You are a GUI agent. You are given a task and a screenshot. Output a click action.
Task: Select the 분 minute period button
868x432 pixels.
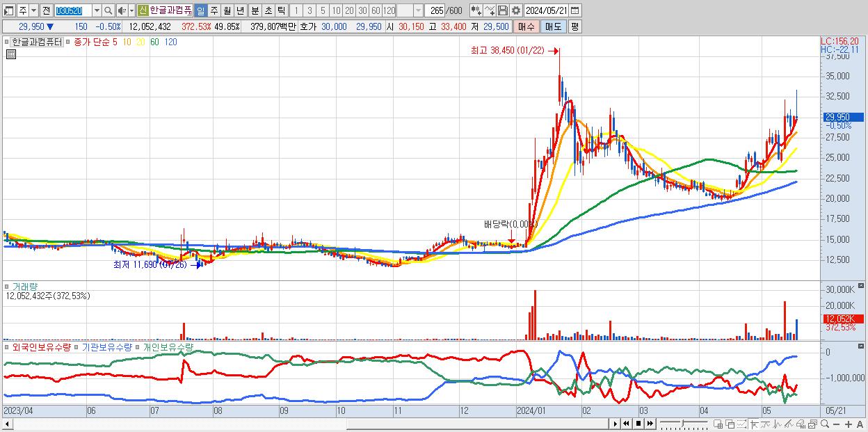click(255, 10)
